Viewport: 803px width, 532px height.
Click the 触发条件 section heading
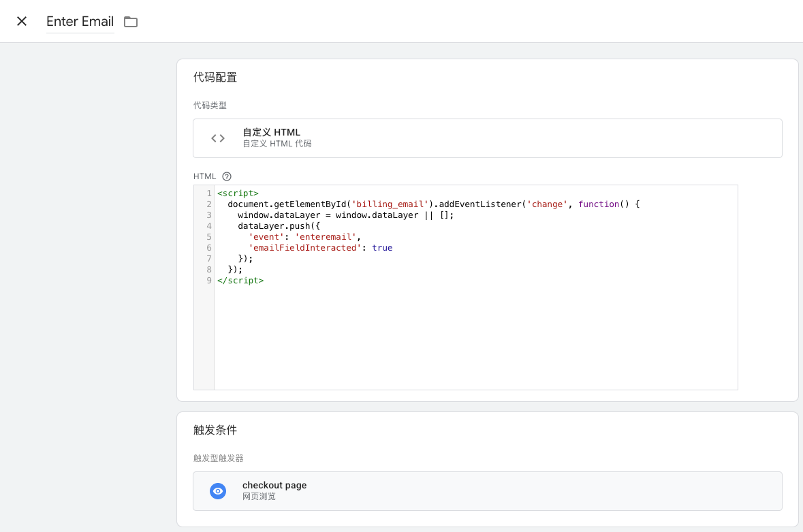(x=215, y=431)
